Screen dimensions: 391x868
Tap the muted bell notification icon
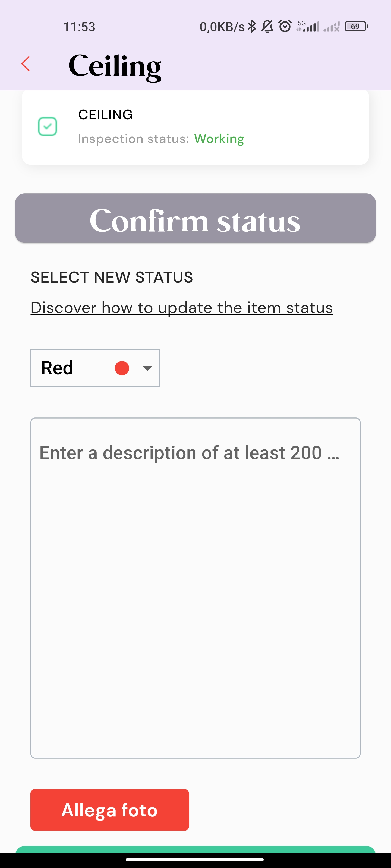point(267,26)
